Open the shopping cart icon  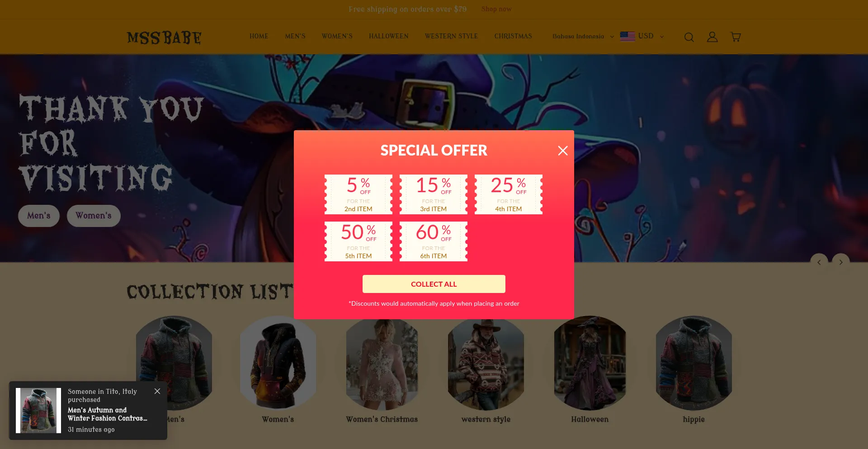(x=736, y=37)
